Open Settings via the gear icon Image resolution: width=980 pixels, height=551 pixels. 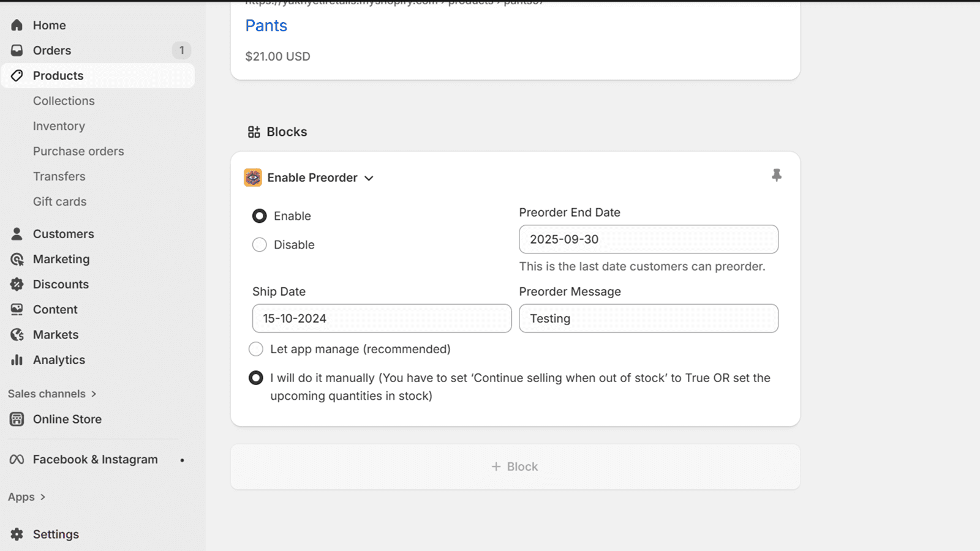pyautogui.click(x=17, y=534)
